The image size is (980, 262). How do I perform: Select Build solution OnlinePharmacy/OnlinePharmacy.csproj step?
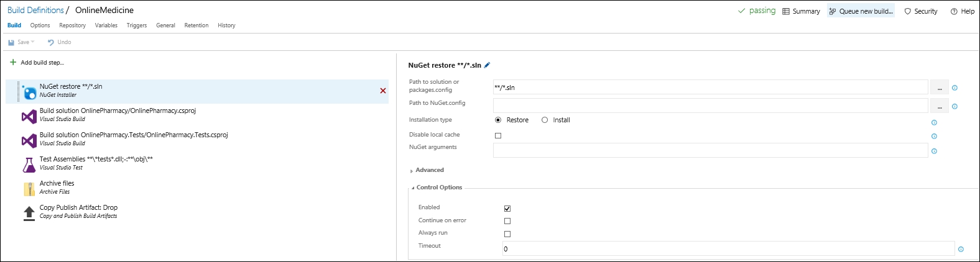pos(197,115)
